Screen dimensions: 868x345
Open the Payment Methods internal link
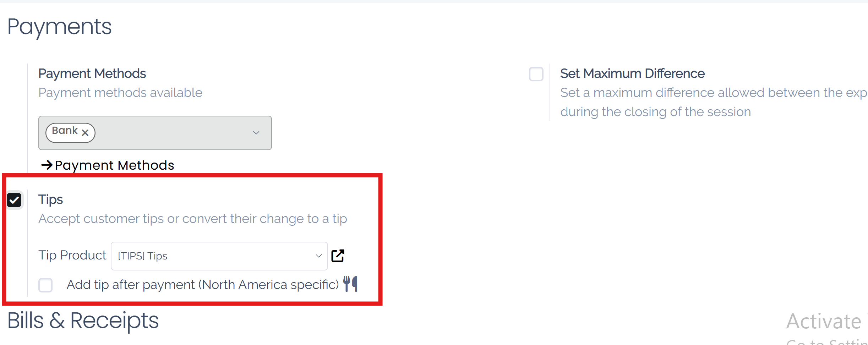tap(114, 165)
